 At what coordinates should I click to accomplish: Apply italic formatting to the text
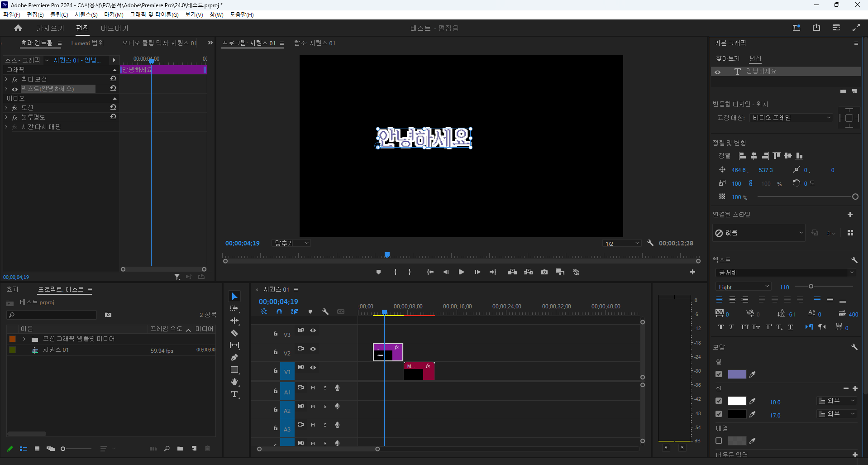[x=731, y=327]
